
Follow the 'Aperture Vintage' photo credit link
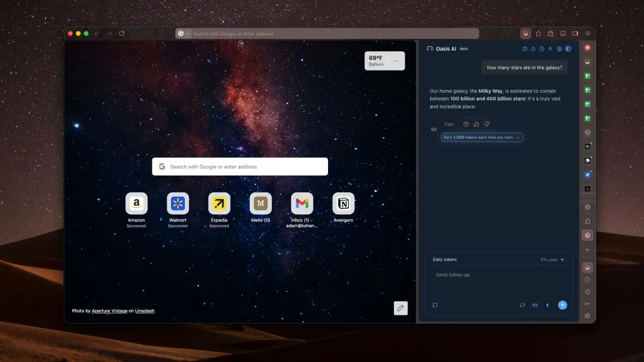click(x=110, y=311)
